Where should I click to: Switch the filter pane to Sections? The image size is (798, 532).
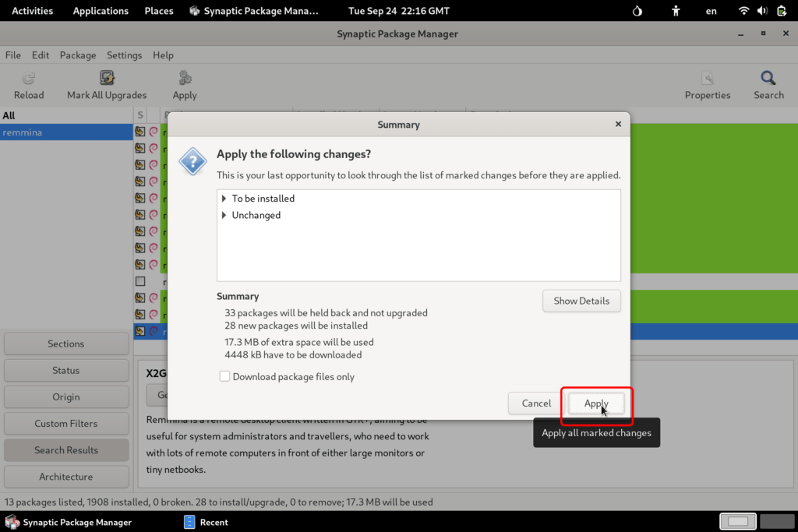point(66,344)
